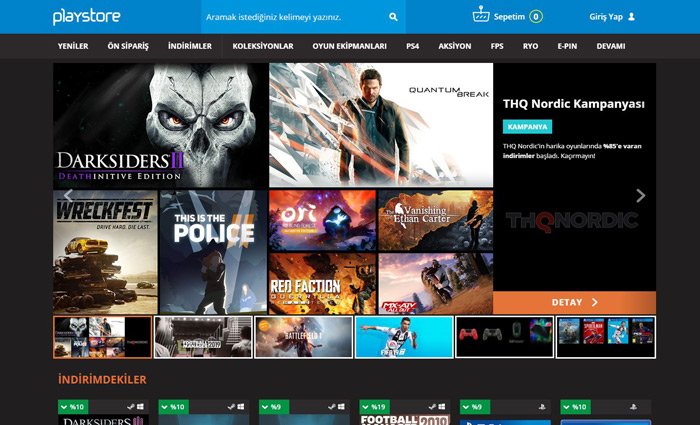Go to the previous banner slide arrow
The height and width of the screenshot is (425, 700).
coord(68,195)
